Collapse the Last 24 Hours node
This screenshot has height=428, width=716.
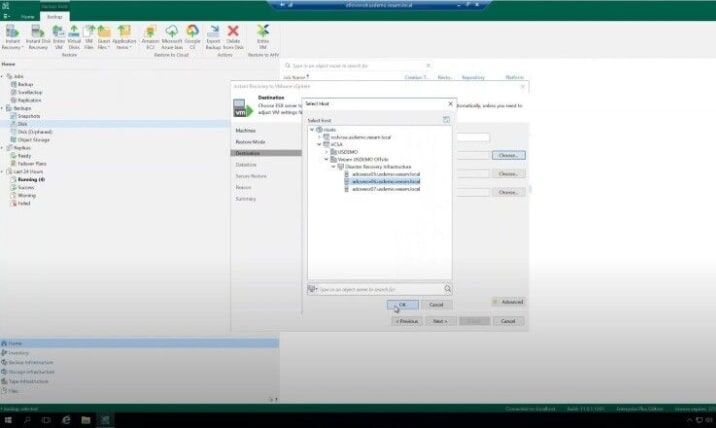point(2,172)
